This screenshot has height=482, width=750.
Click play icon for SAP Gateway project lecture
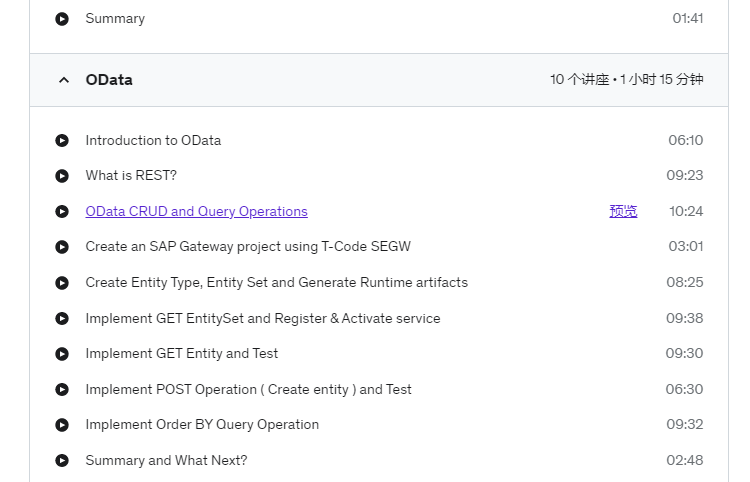tap(62, 247)
